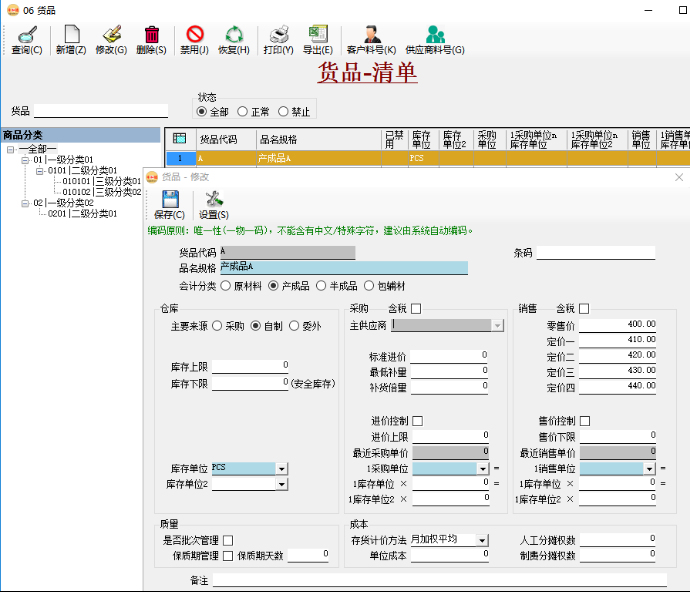Open the 库存单位 PCS dropdown
The width and height of the screenshot is (690, 592).
(x=282, y=468)
